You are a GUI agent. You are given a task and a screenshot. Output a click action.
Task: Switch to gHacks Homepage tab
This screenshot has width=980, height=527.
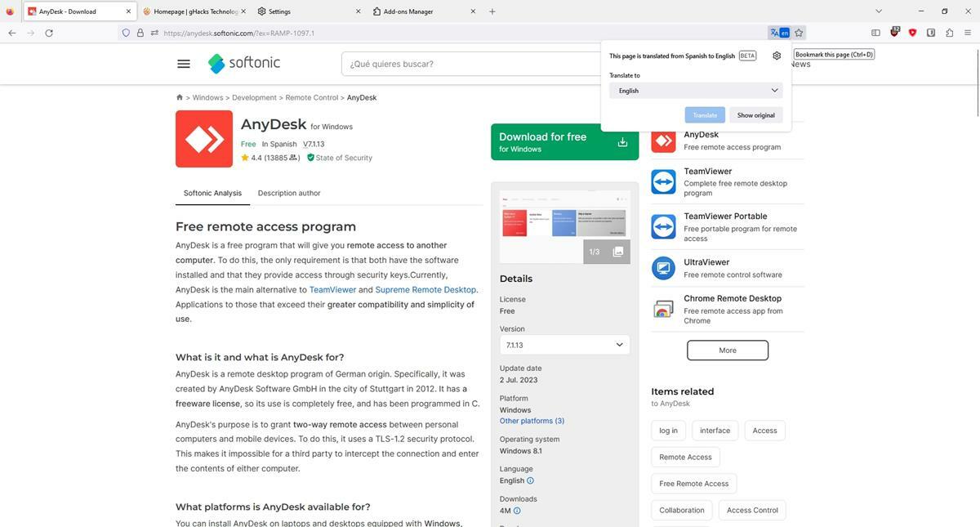[194, 11]
